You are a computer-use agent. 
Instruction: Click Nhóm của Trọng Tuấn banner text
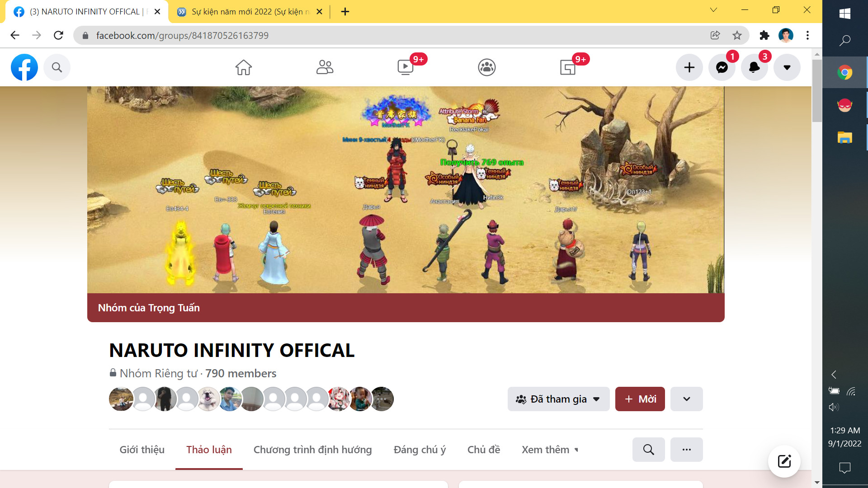[149, 308]
